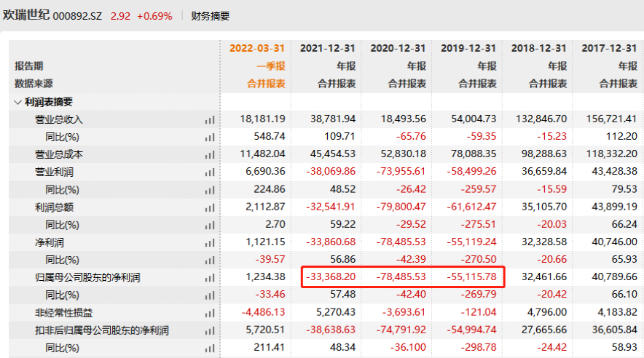Open chart icon for 营业总成本 row
The image size is (644, 358).
pos(210,154)
